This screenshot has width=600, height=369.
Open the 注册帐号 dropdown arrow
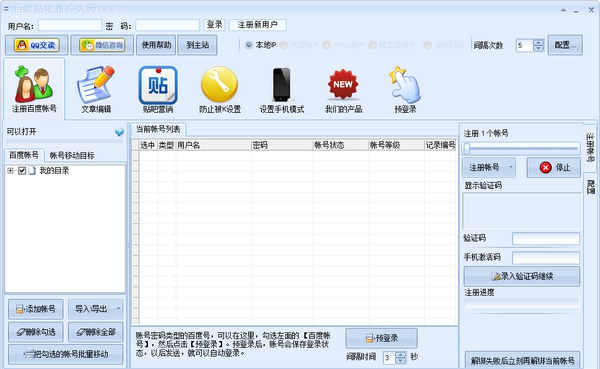[510, 167]
